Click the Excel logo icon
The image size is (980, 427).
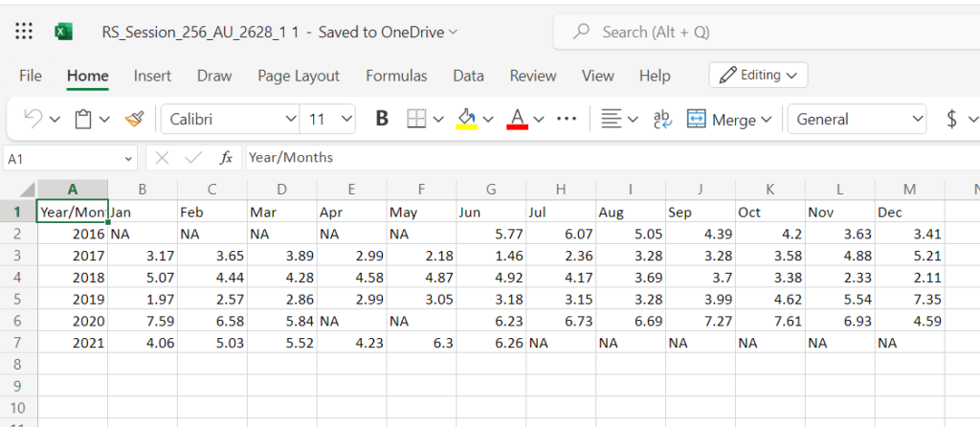click(x=64, y=32)
